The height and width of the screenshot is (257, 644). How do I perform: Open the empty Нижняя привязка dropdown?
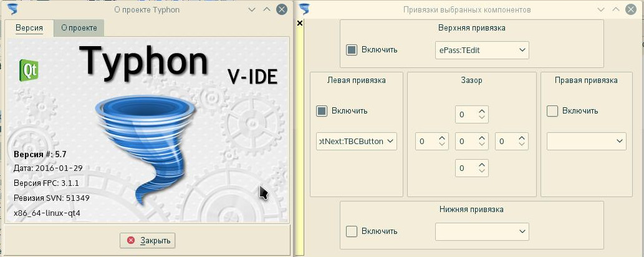[481, 231]
